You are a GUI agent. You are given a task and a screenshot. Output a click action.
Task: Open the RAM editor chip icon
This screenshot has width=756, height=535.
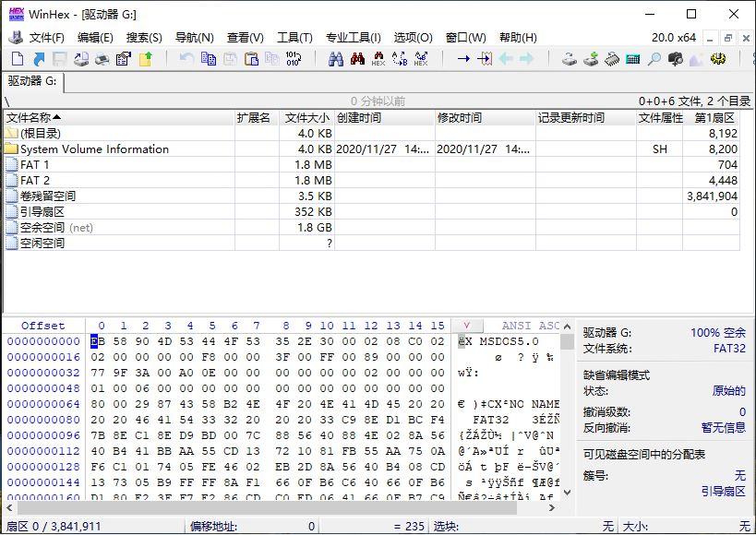609,58
